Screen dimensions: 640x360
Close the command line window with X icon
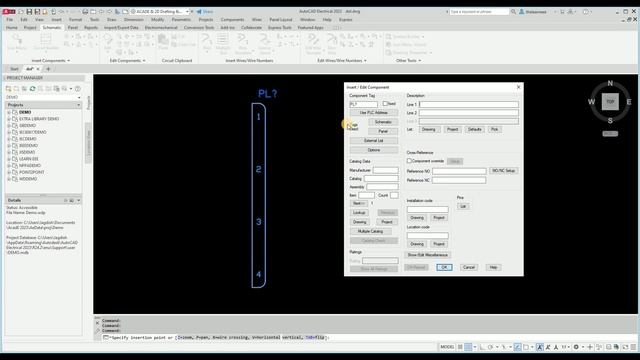click(98, 322)
